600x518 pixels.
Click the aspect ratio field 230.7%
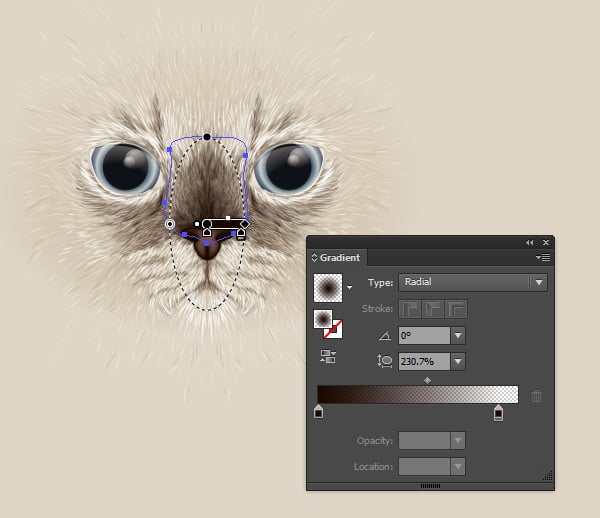pos(424,362)
